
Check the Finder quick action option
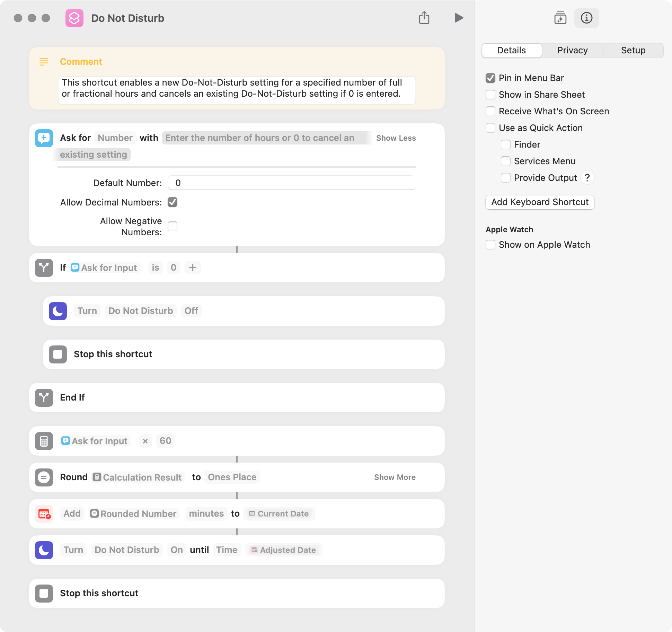[x=506, y=144]
